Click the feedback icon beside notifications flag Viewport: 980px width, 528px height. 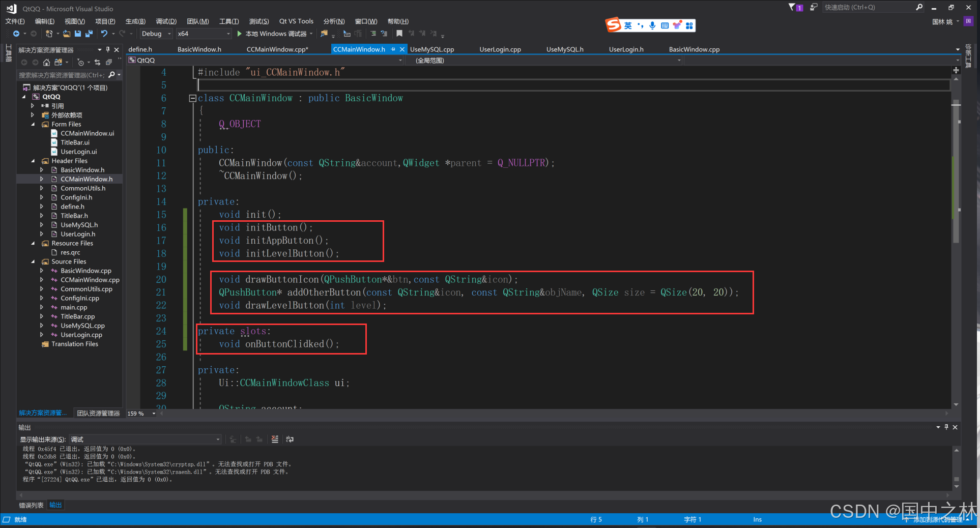tap(814, 7)
